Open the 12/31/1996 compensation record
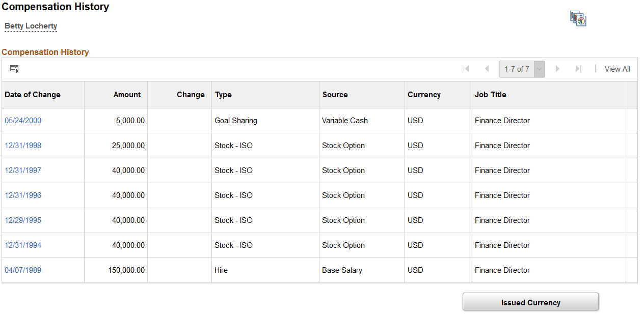The image size is (644, 315). (23, 195)
